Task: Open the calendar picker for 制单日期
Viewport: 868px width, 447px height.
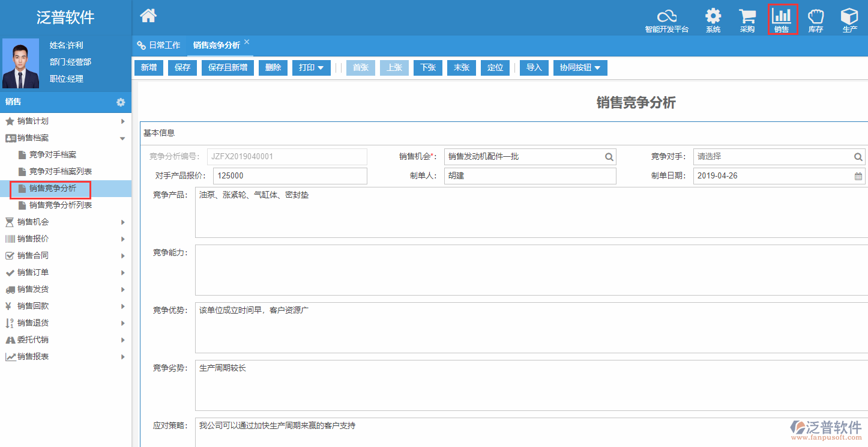Action: 858,176
